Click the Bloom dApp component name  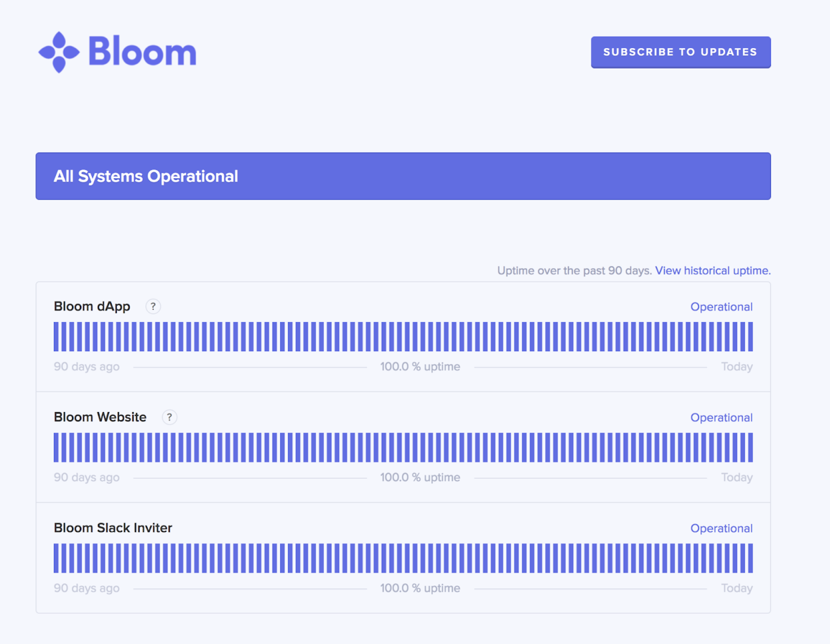pyautogui.click(x=92, y=307)
